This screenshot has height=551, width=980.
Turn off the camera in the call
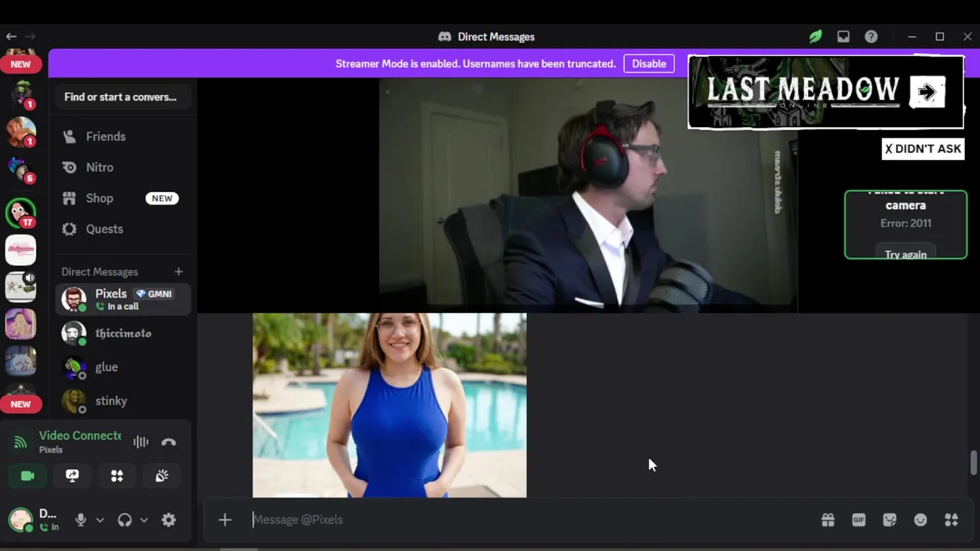click(28, 476)
